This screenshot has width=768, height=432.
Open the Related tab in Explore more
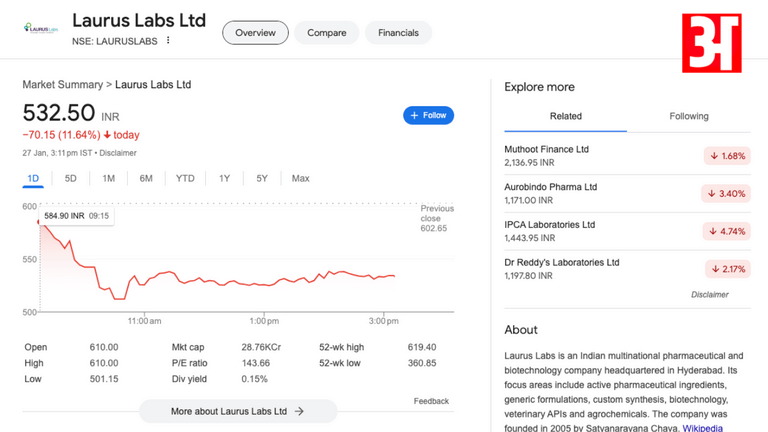coord(566,116)
